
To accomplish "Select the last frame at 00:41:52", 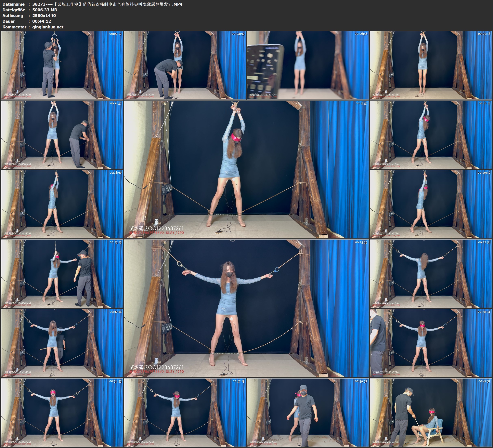I will (431, 412).
